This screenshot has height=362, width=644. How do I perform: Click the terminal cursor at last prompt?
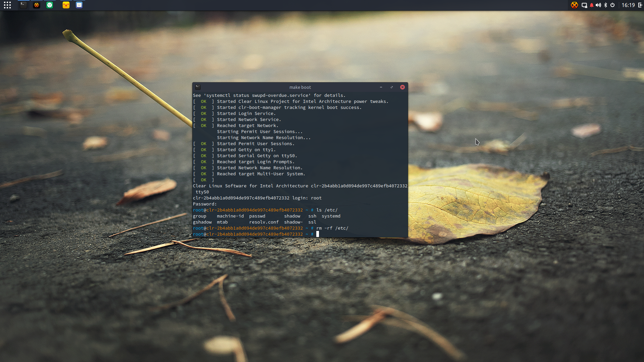point(318,234)
